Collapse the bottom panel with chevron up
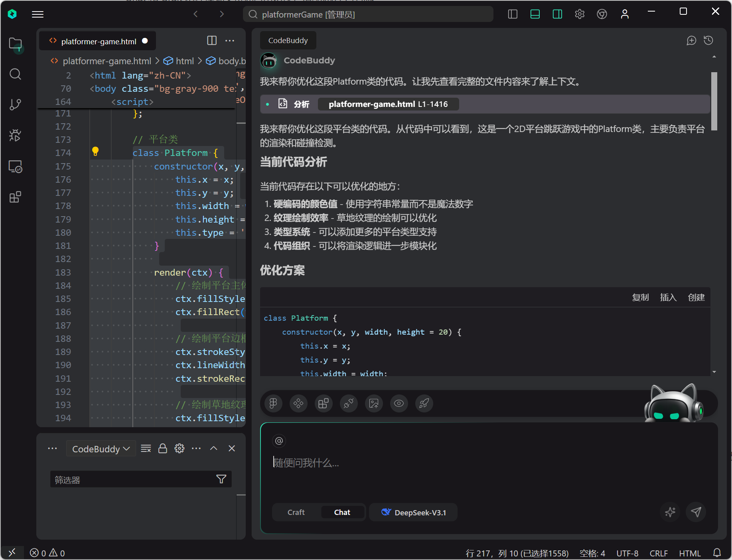The image size is (732, 560). pyautogui.click(x=214, y=449)
